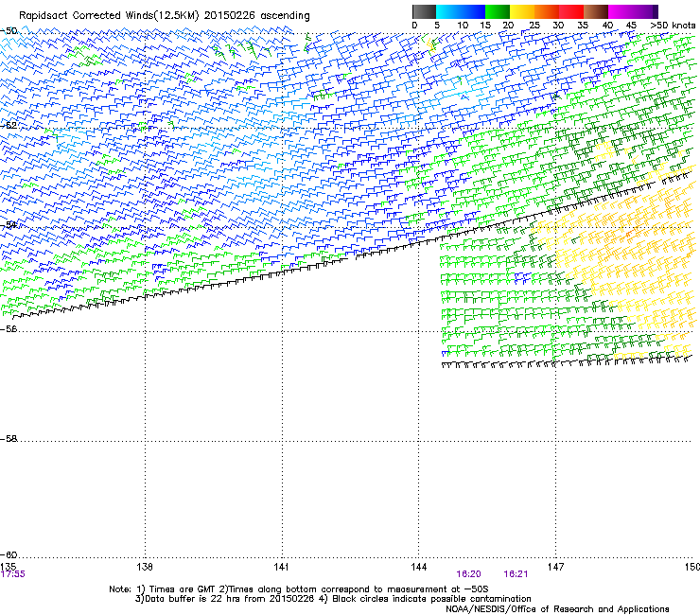700x615 pixels.
Task: Click the yellow 20-25 knots legend swatch
Action: point(522,11)
